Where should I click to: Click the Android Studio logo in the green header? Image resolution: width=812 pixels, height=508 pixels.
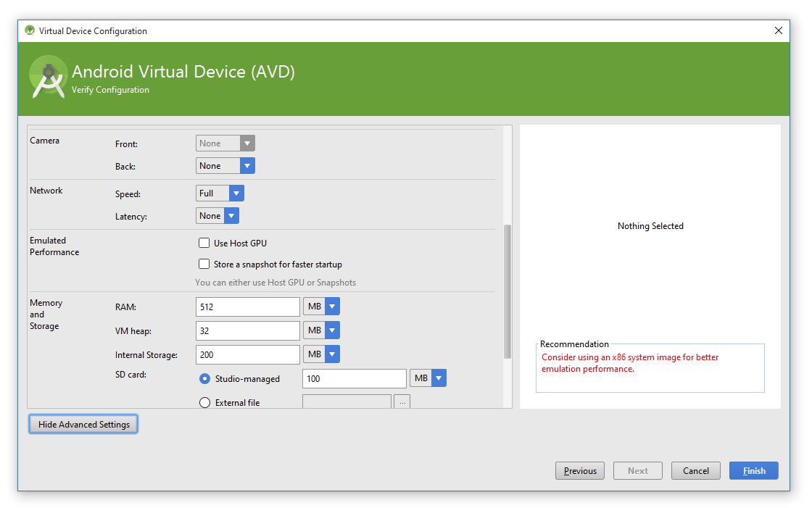[48, 77]
